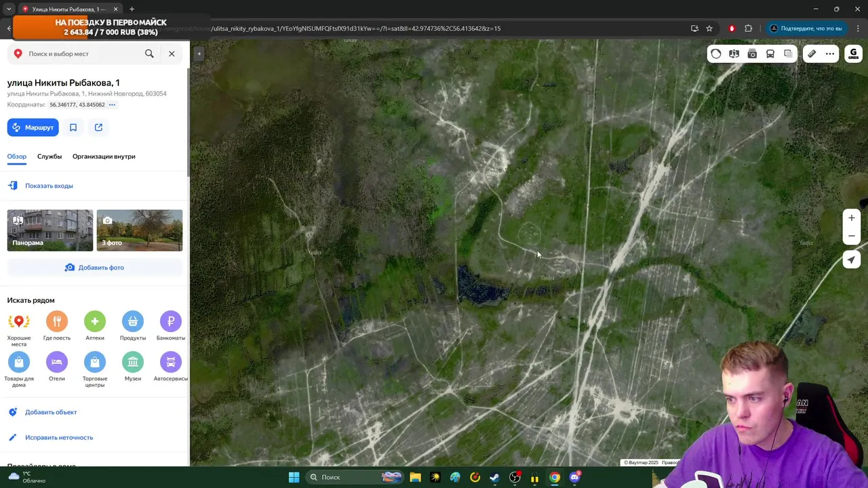The height and width of the screenshot is (488, 868).
Task: Click the taskbar Поиск search box
Action: 355,477
